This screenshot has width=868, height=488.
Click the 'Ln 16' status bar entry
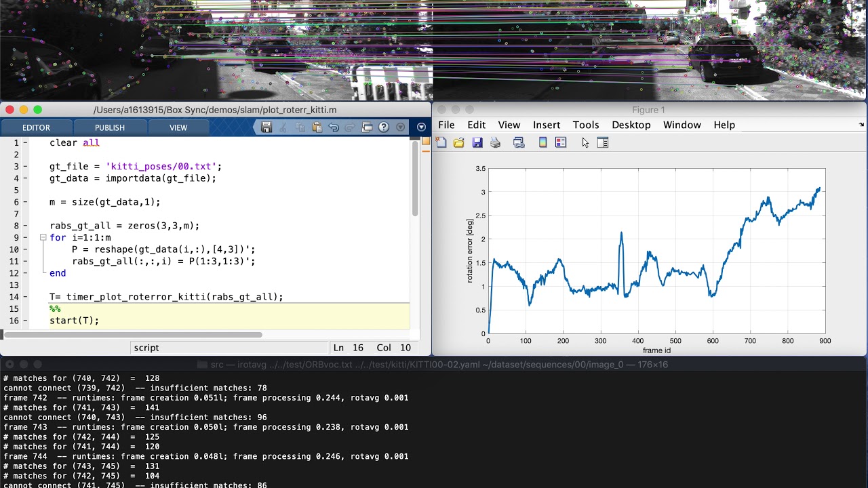(349, 348)
